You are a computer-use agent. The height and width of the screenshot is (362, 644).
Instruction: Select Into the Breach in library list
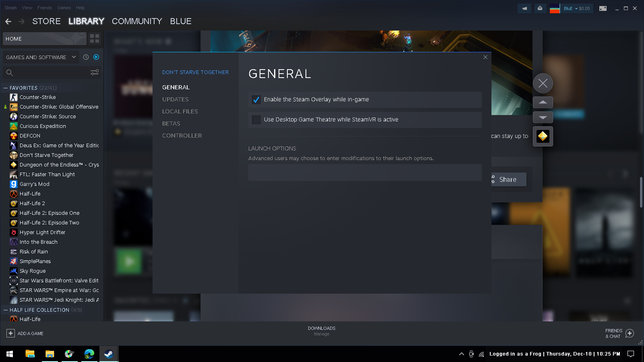(x=39, y=242)
